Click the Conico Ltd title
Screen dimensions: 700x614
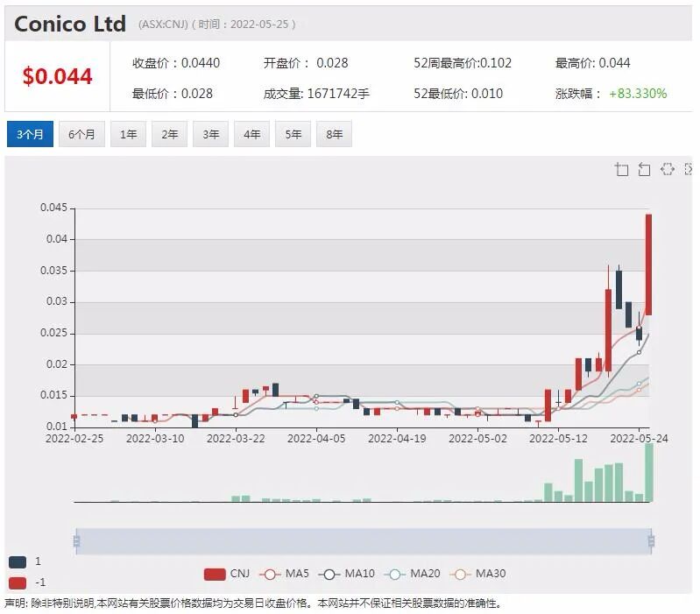[70, 24]
